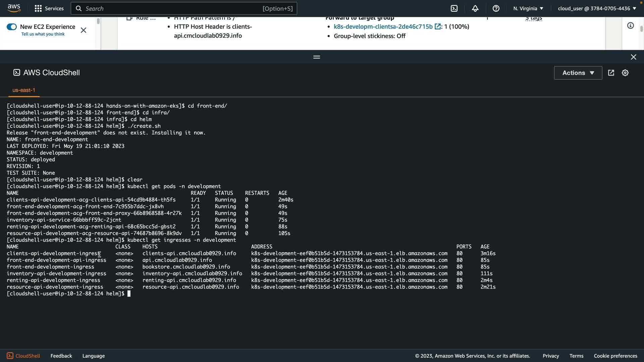Screen dimensions: 644x362
Task: Select the us-east-1 CloudShell tab
Action: pos(23,90)
